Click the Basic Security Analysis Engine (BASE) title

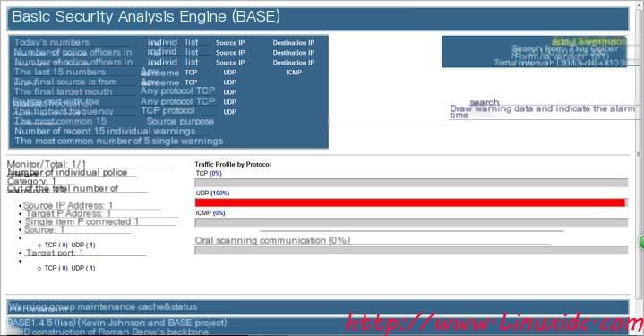coord(146,16)
